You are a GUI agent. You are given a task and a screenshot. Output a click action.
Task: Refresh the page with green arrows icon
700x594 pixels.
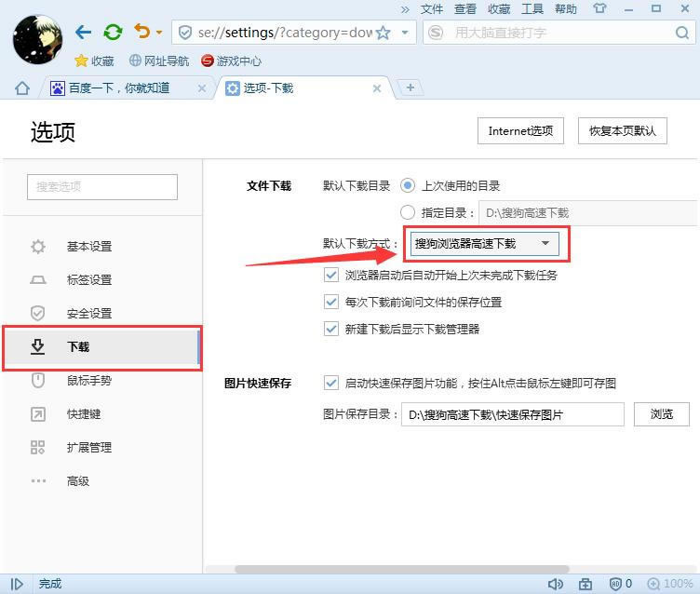point(113,33)
